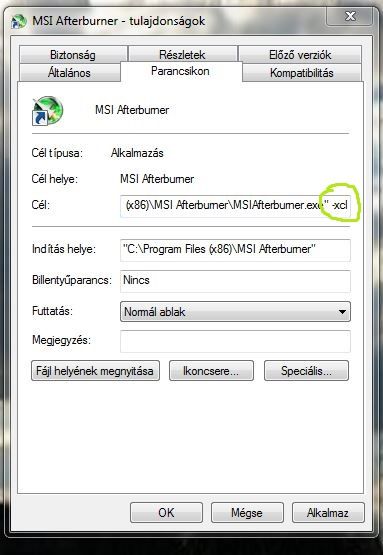The width and height of the screenshot is (383, 555).
Task: Click the Futtatás label
Action: pos(52,311)
